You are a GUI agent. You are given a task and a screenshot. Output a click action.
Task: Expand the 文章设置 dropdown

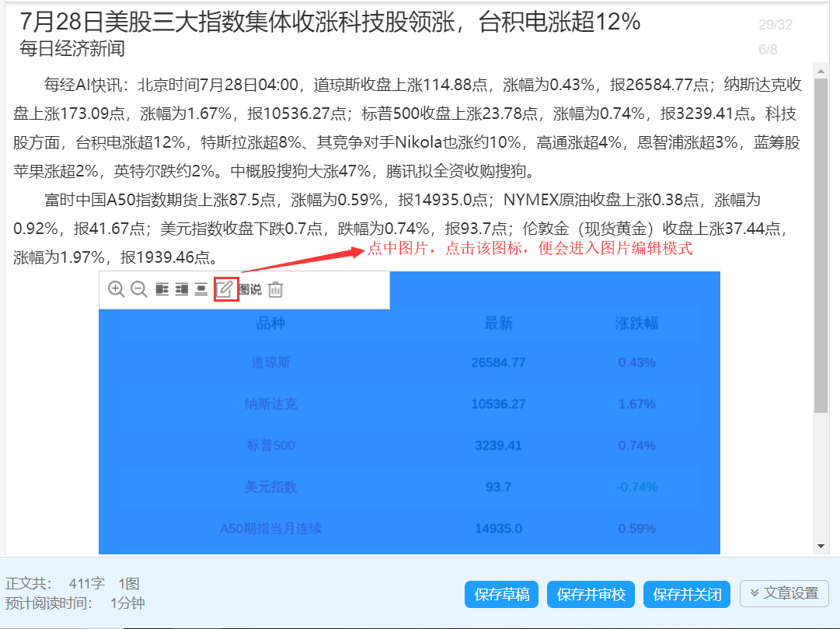[x=784, y=593]
